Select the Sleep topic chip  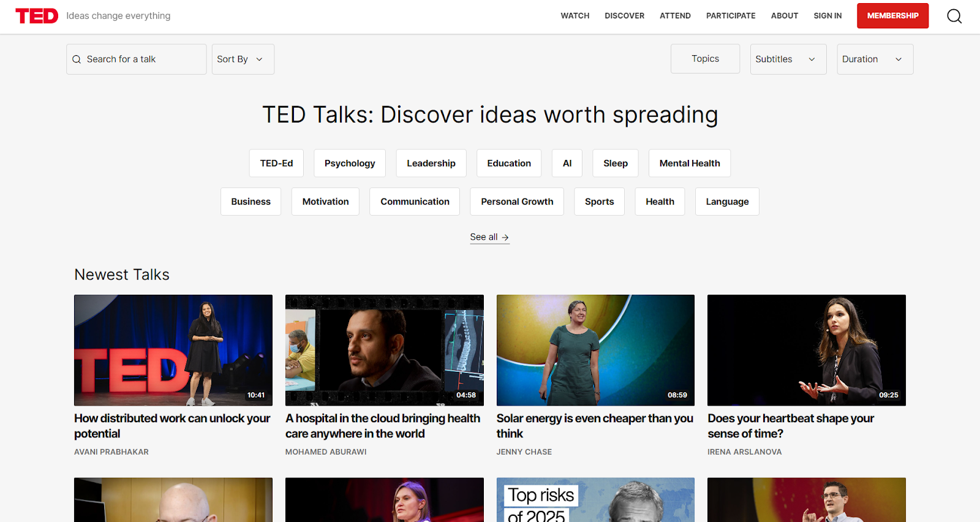(x=616, y=164)
